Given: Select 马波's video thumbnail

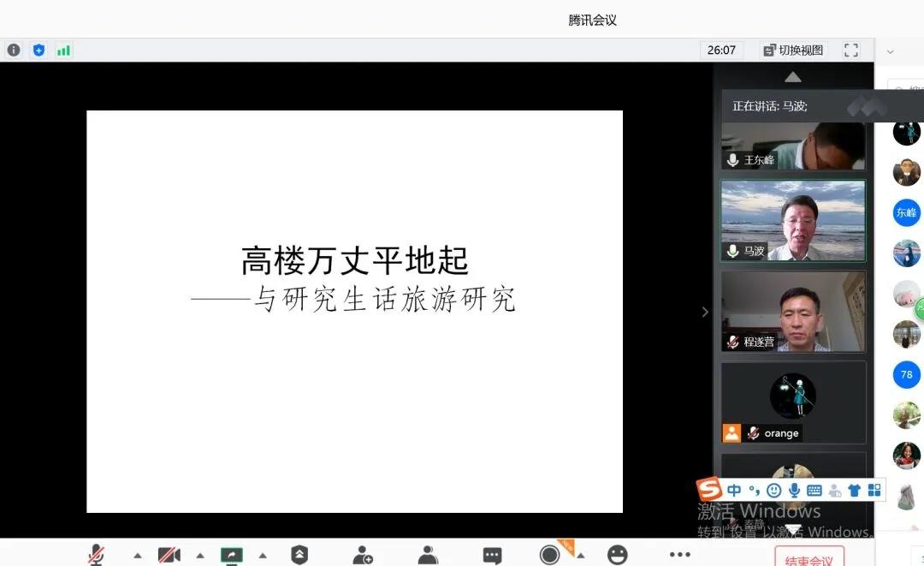Looking at the screenshot, I should point(793,220).
